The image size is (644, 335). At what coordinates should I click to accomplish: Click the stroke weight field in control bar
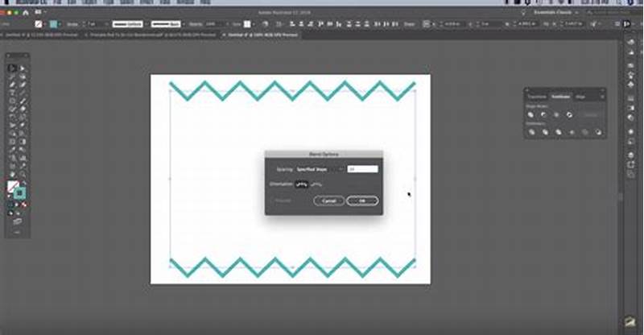click(96, 24)
